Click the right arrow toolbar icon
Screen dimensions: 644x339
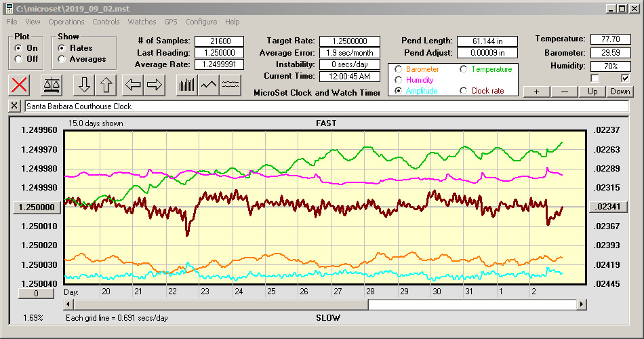coord(155,85)
